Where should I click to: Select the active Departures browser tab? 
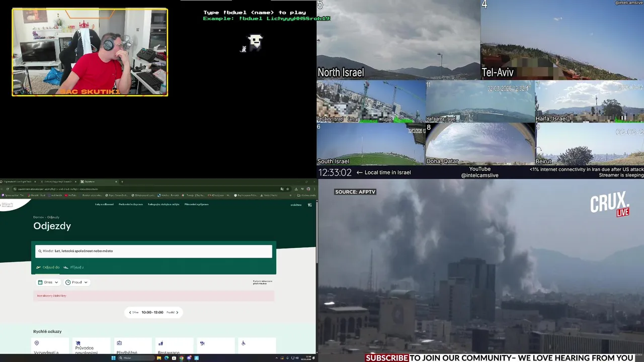99,182
